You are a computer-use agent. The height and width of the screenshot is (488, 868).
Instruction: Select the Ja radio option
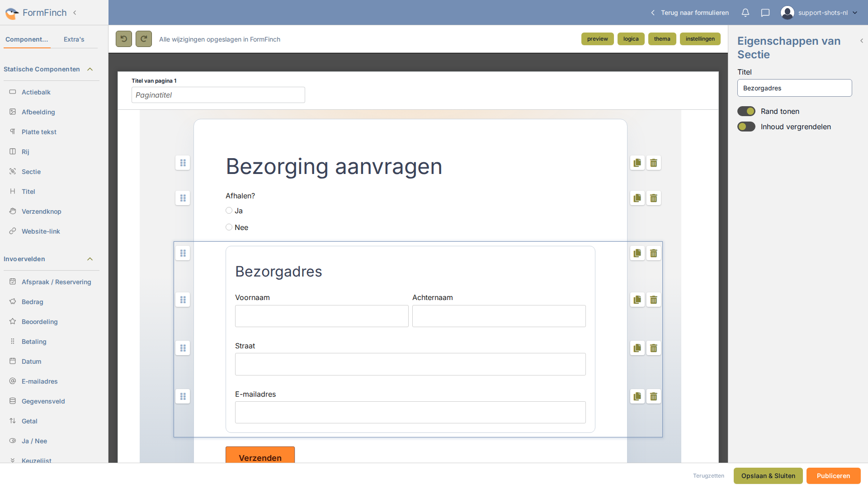[x=229, y=211]
